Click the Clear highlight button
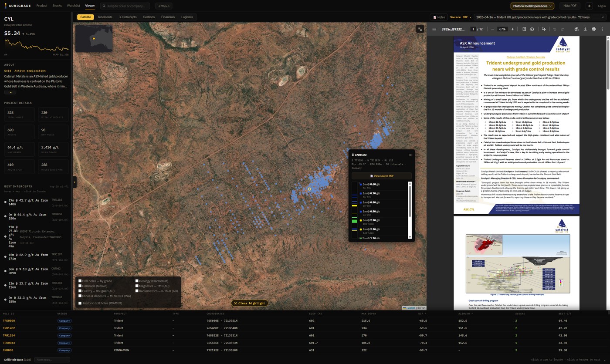The height and width of the screenshot is (364, 610). (x=250, y=303)
